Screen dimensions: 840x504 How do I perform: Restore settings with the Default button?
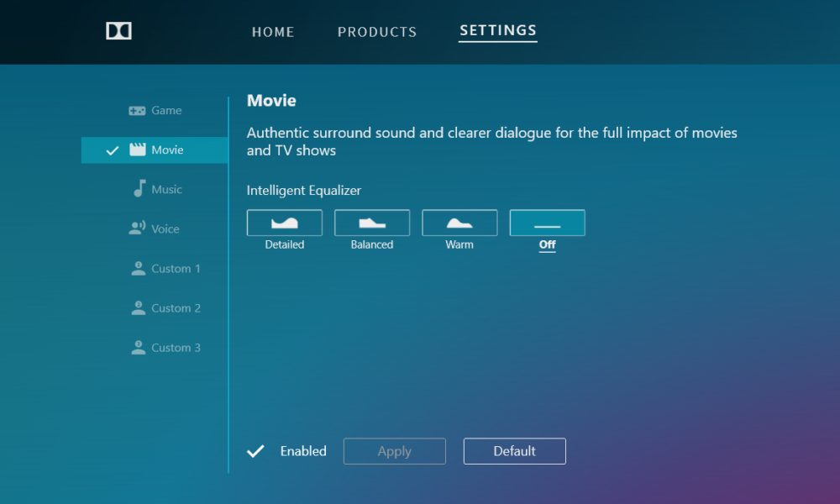(514, 451)
